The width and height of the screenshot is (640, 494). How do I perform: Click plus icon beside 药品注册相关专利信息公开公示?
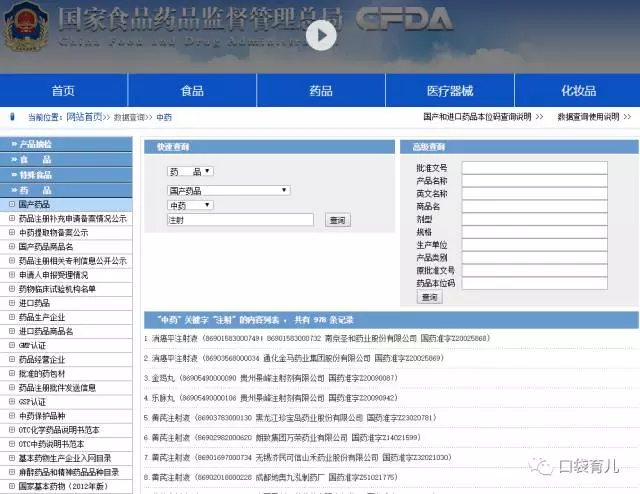pos(12,260)
